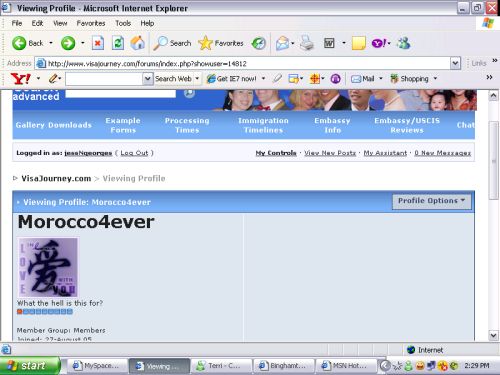Image resolution: width=500 pixels, height=375 pixels.
Task: Click the Windows Start button
Action: tap(30, 366)
